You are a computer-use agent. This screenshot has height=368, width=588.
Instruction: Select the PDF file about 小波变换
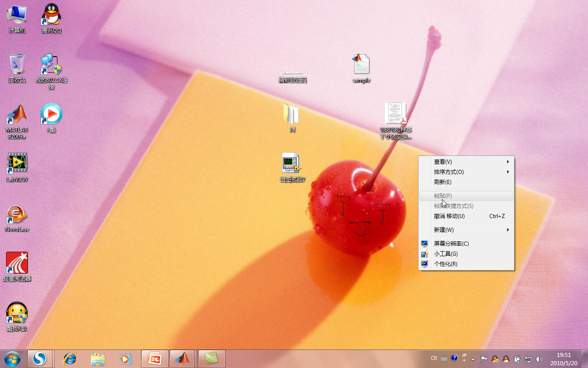[x=396, y=121]
